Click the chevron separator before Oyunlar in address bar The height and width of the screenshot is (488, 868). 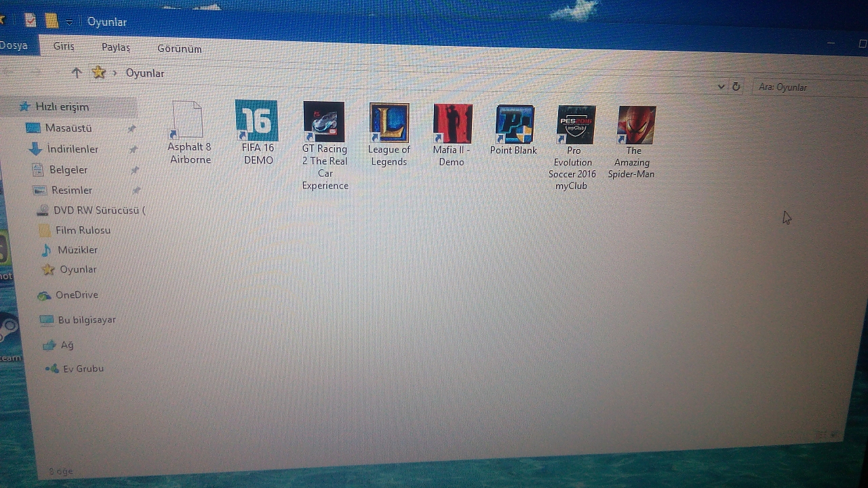coord(115,73)
